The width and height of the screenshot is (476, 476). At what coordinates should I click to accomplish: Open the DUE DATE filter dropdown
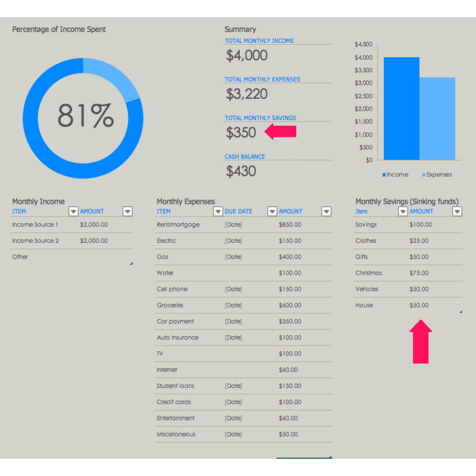click(272, 211)
